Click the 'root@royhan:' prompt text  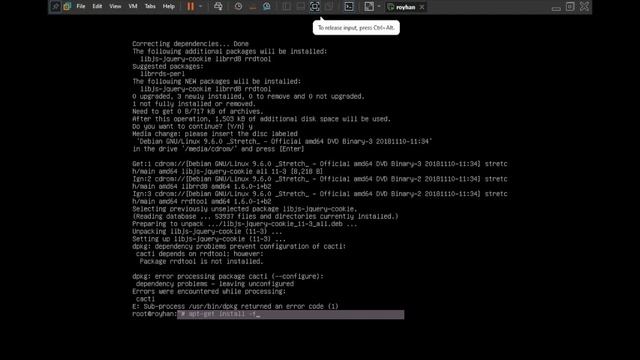point(154,314)
